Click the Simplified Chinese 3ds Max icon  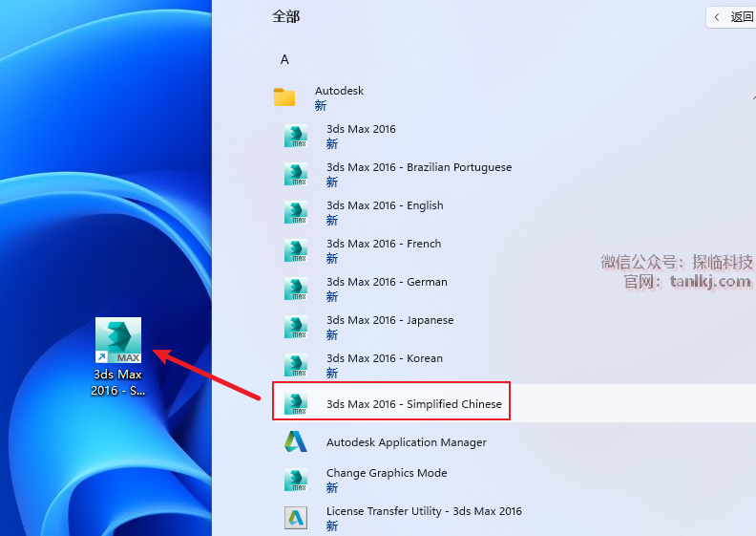[296, 403]
